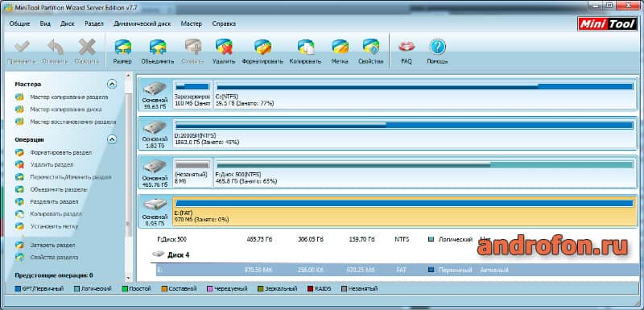The width and height of the screenshot is (644, 310).
Task: Select the Незанятый 8 МБ block
Action: pyautogui.click(x=192, y=173)
